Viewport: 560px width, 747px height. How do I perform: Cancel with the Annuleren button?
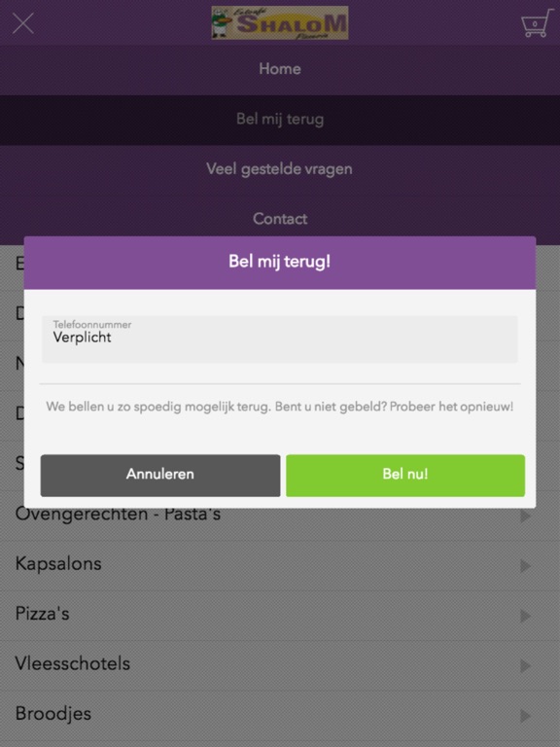[160, 476]
